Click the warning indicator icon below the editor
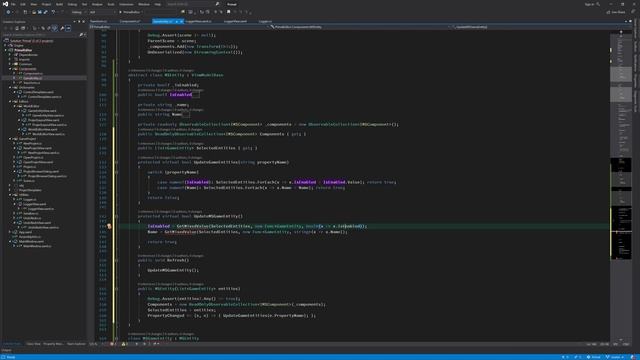 coord(123,344)
